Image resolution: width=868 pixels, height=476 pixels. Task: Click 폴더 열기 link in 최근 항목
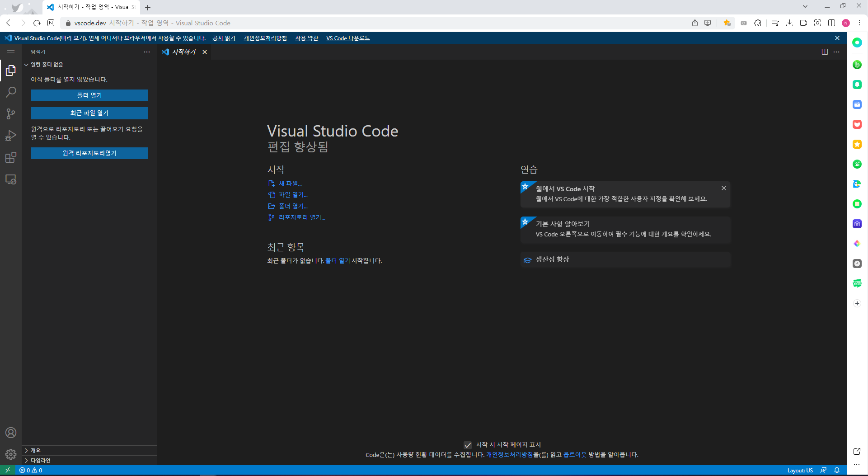pyautogui.click(x=338, y=261)
